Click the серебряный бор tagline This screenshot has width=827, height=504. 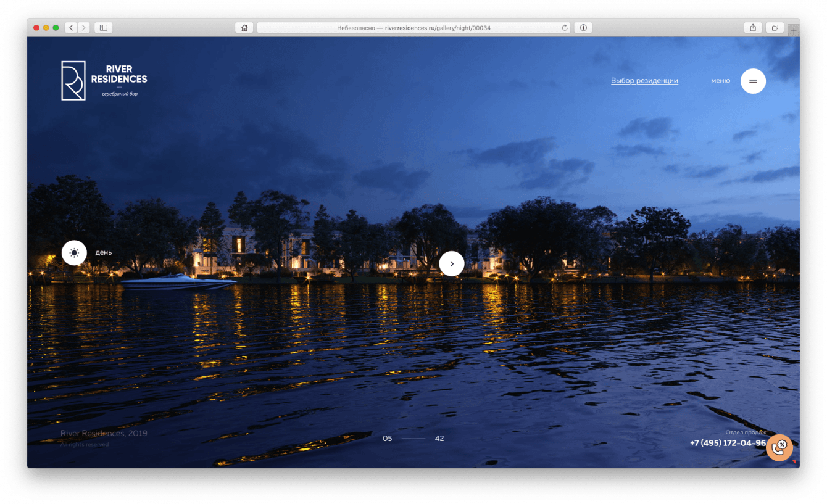(120, 94)
